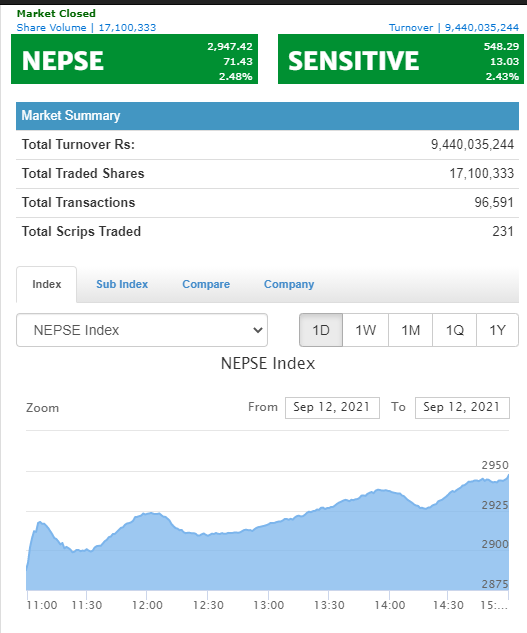Click the 231 scrips traded value
Viewport: 527px width, 633px height.
tap(503, 231)
